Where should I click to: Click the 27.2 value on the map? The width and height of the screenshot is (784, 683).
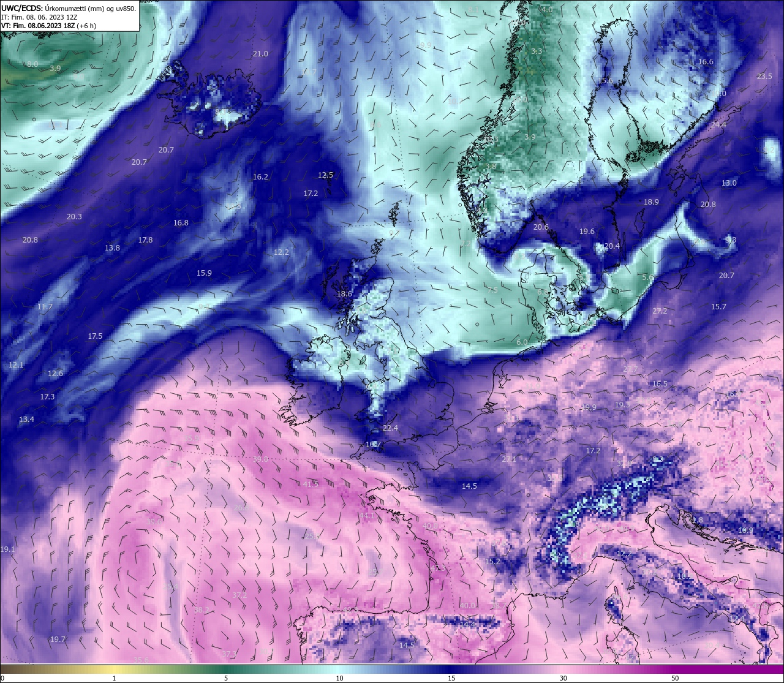click(x=660, y=311)
